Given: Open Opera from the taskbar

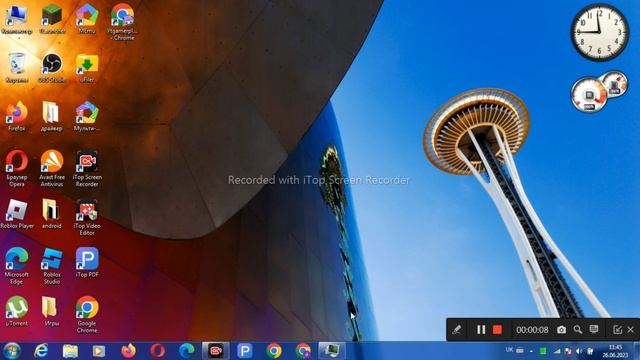Looking at the screenshot, I should point(157,351).
